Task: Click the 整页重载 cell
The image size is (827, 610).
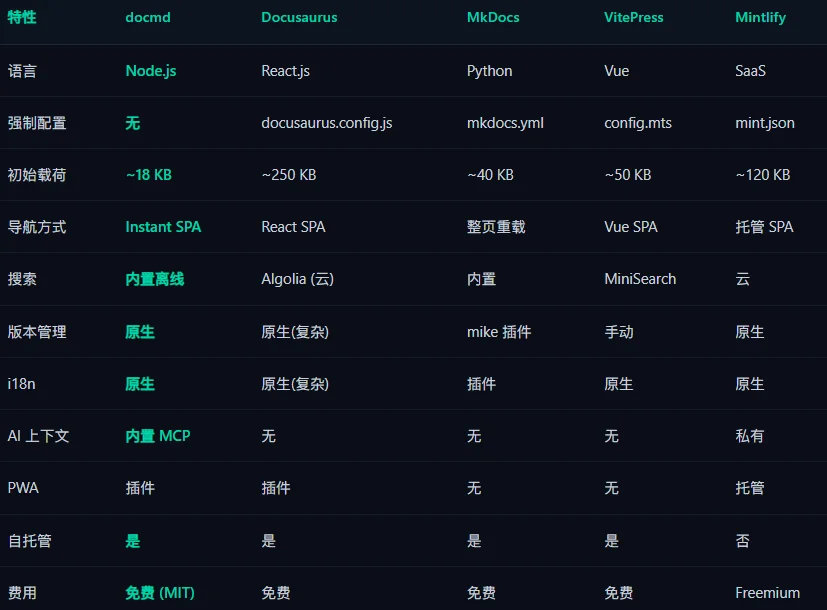Action: (x=496, y=227)
